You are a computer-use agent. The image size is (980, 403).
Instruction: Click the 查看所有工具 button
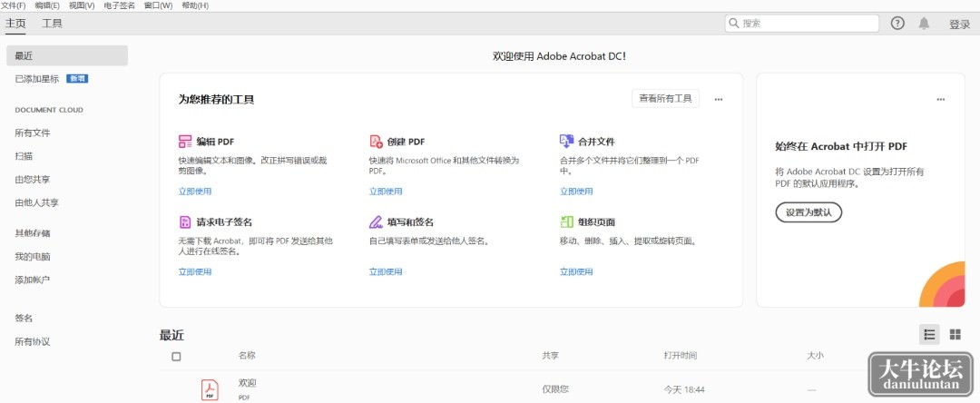point(666,99)
